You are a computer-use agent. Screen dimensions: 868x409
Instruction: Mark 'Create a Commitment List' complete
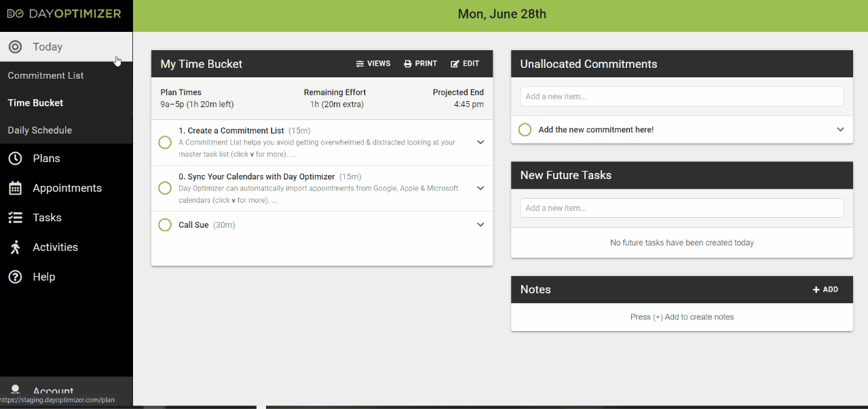(165, 142)
